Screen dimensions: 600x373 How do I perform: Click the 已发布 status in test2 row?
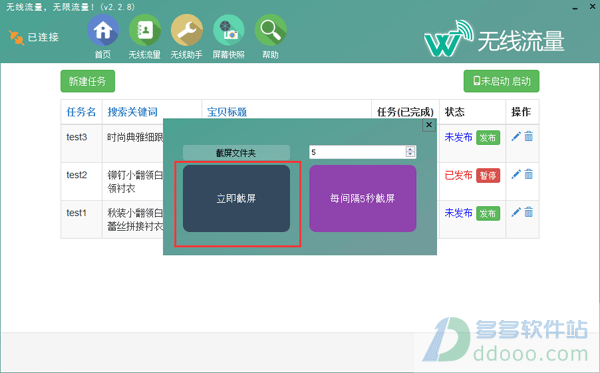tap(458, 175)
